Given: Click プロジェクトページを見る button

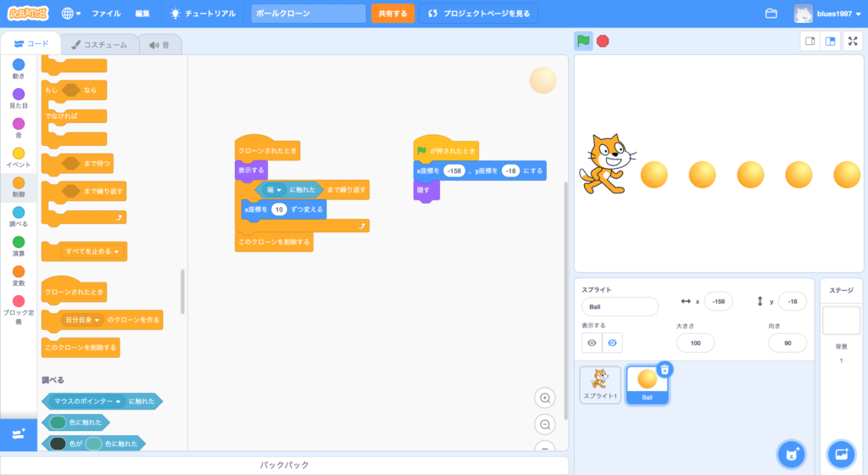Looking at the screenshot, I should [x=480, y=14].
